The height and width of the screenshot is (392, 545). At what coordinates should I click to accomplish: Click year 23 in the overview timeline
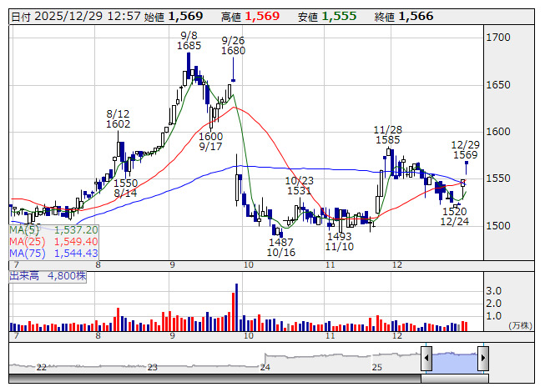pos(152,367)
